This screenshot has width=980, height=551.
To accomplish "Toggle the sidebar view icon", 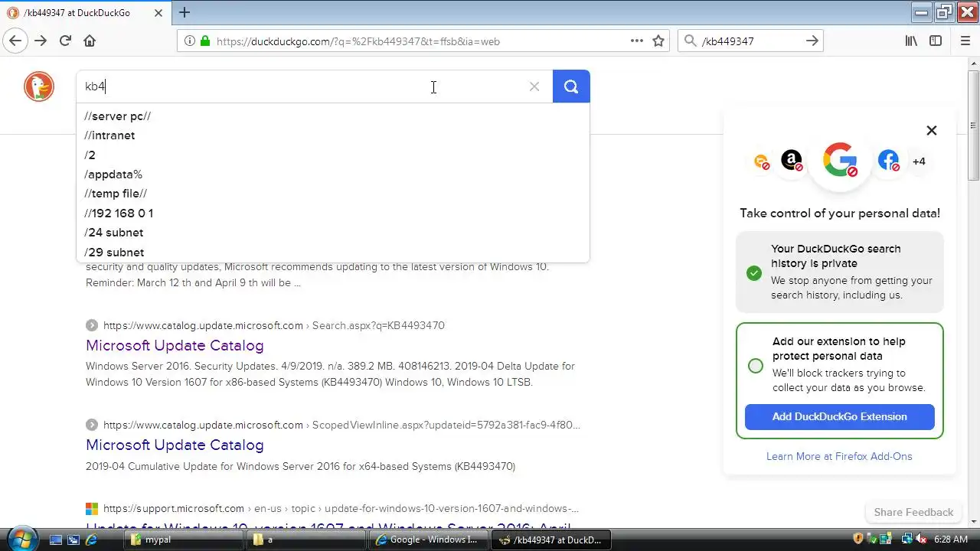I will point(936,41).
